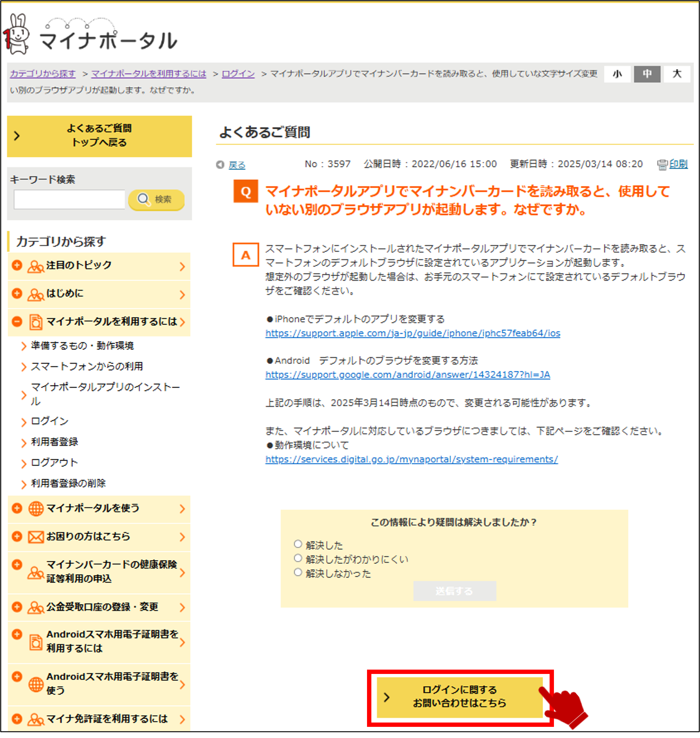Open the support.google.com Android link
The image size is (700, 738).
click(x=408, y=375)
